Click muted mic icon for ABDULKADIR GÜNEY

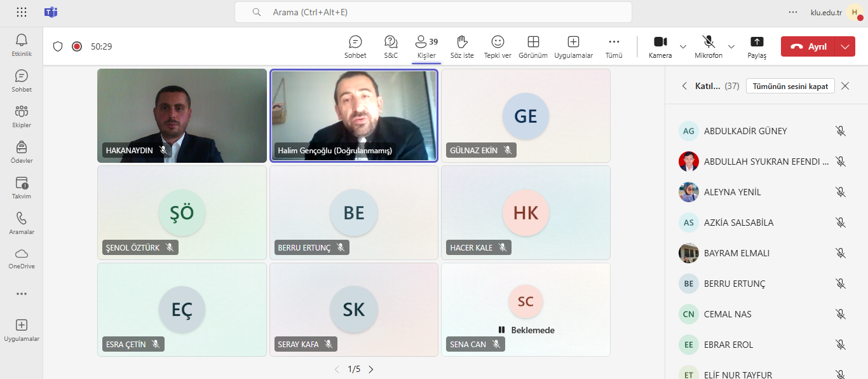[x=841, y=131]
